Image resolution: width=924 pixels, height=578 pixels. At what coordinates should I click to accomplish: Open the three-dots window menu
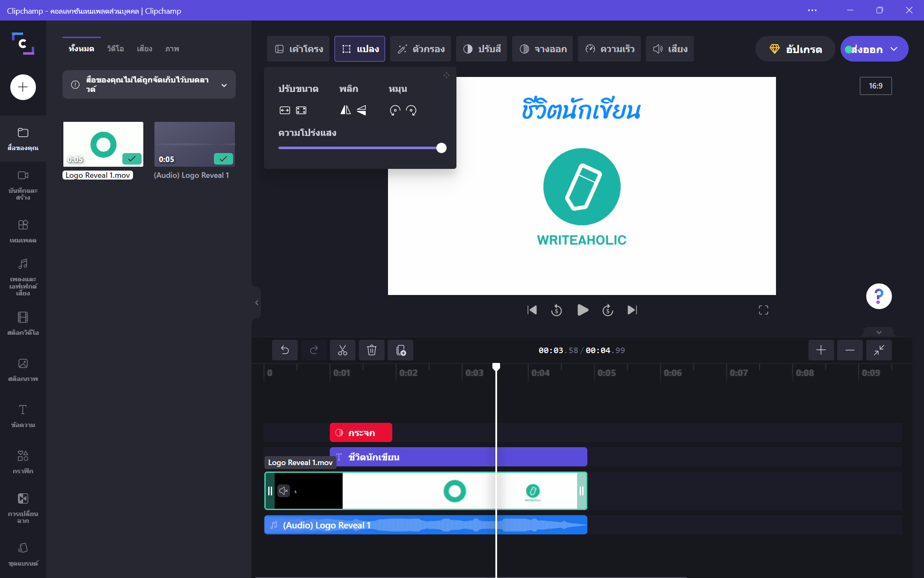(812, 10)
